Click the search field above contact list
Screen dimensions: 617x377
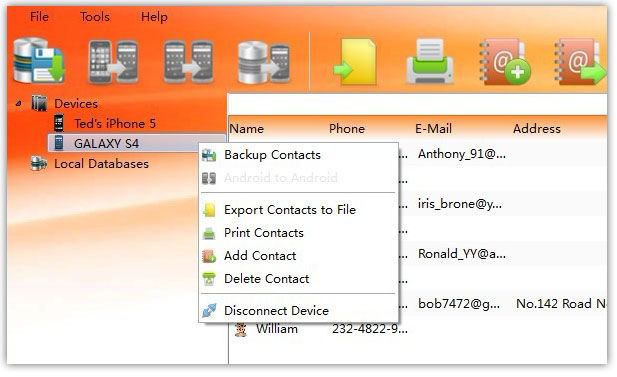point(417,104)
